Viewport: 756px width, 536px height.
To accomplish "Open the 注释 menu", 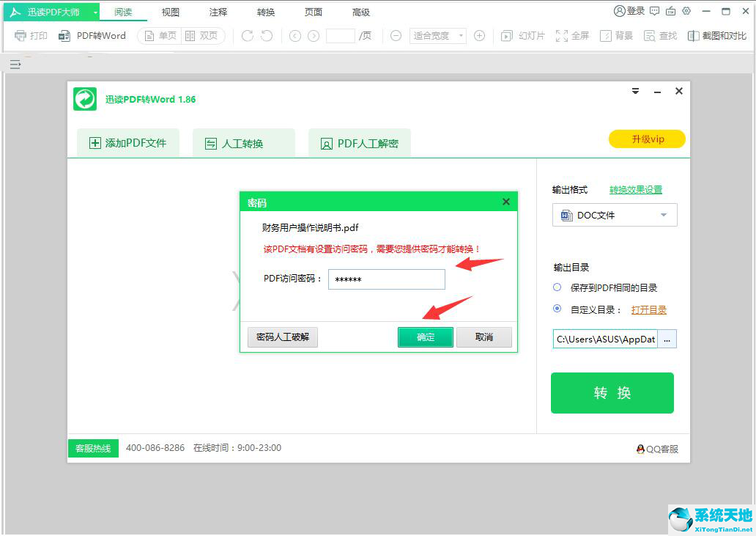I will tap(218, 11).
